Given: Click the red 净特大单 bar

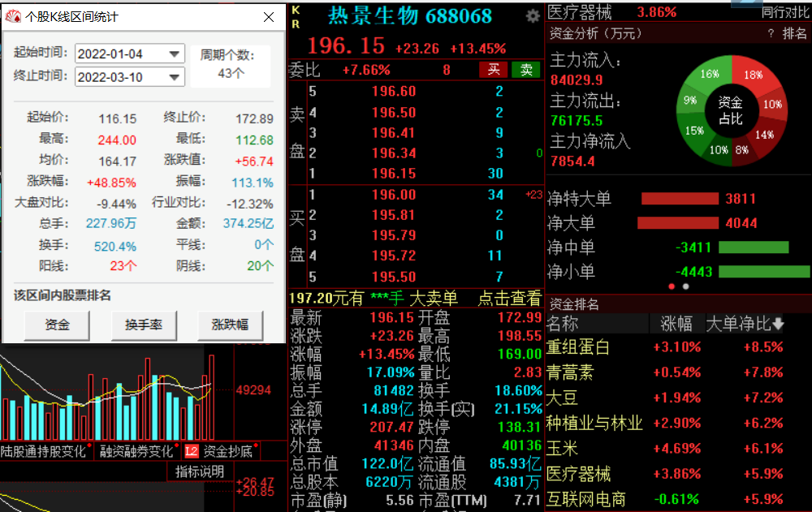Looking at the screenshot, I should pos(680,199).
